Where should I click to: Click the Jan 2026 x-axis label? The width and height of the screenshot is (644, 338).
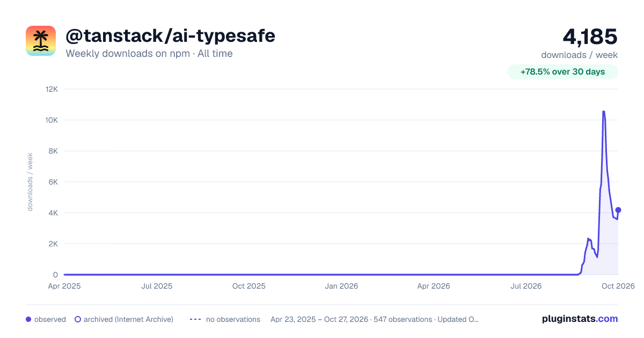click(x=341, y=286)
